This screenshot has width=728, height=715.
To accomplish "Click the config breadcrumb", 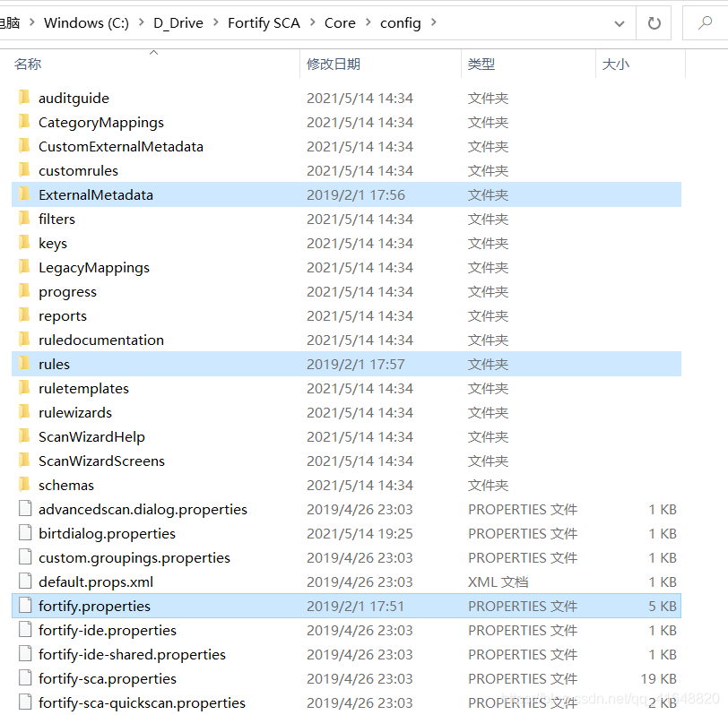I will pos(400,22).
